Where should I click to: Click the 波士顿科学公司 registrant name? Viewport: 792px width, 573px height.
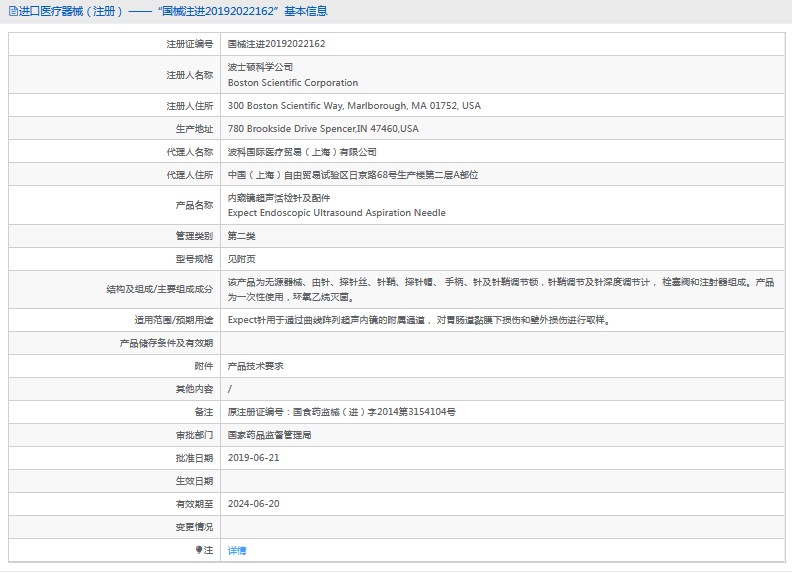260,67
